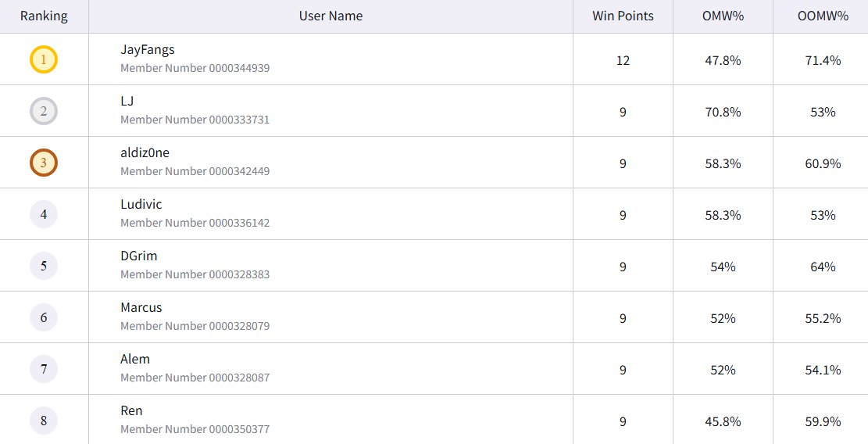Click the bronze rank 3 medal badge

pos(44,163)
